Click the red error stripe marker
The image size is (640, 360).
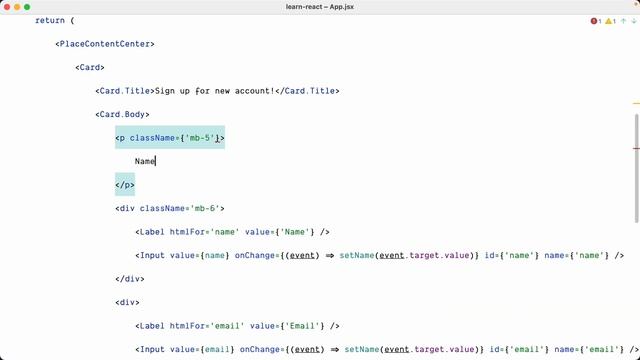[x=636, y=148]
